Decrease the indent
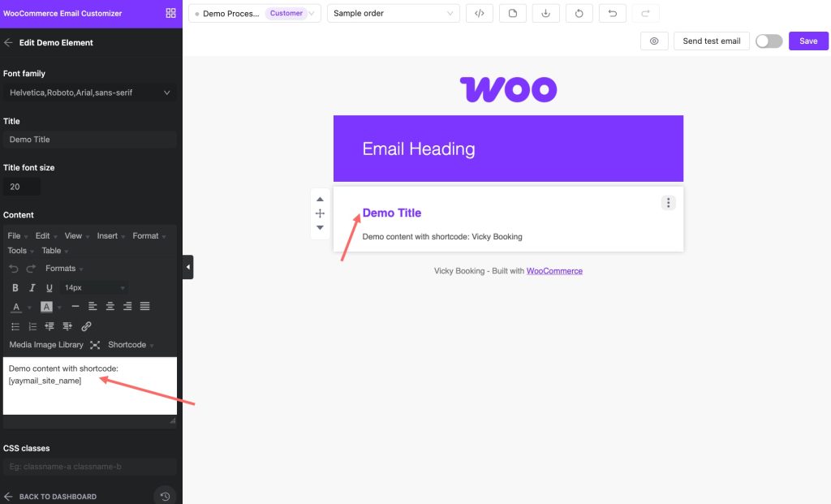831x504 pixels. coord(50,326)
